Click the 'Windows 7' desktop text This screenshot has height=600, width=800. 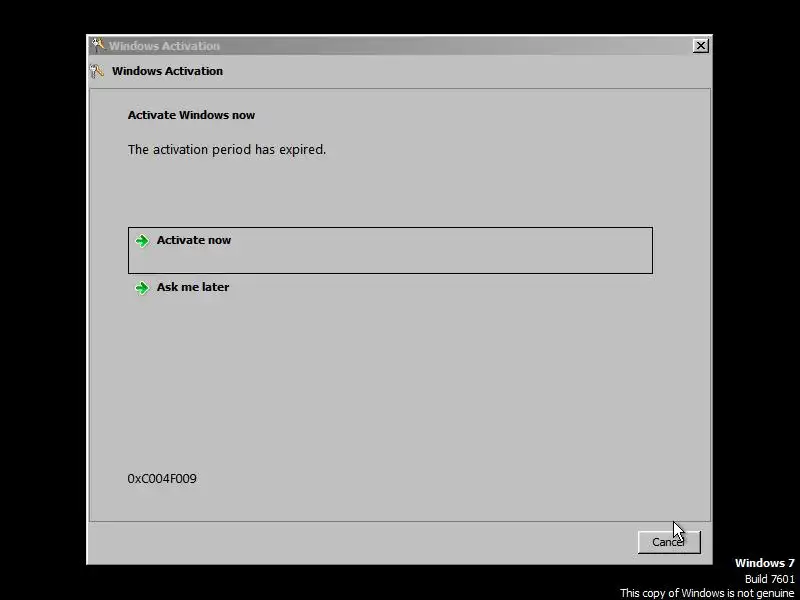(x=764, y=563)
